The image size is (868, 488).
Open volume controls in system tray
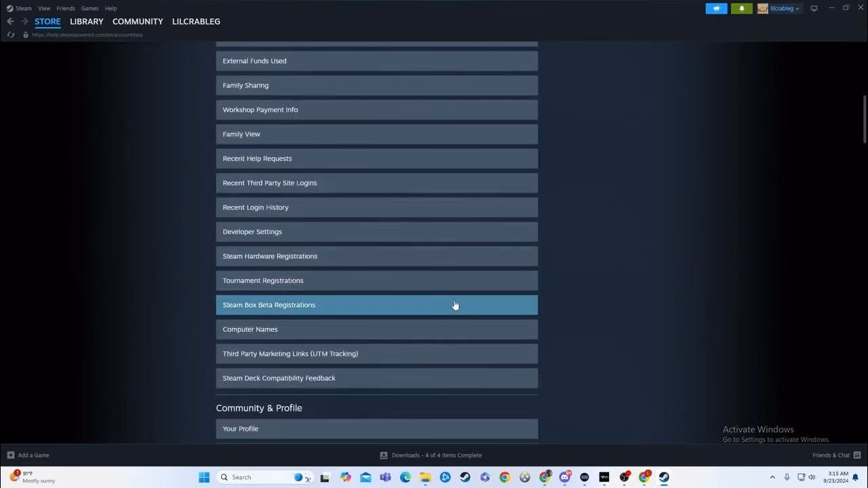tap(812, 477)
